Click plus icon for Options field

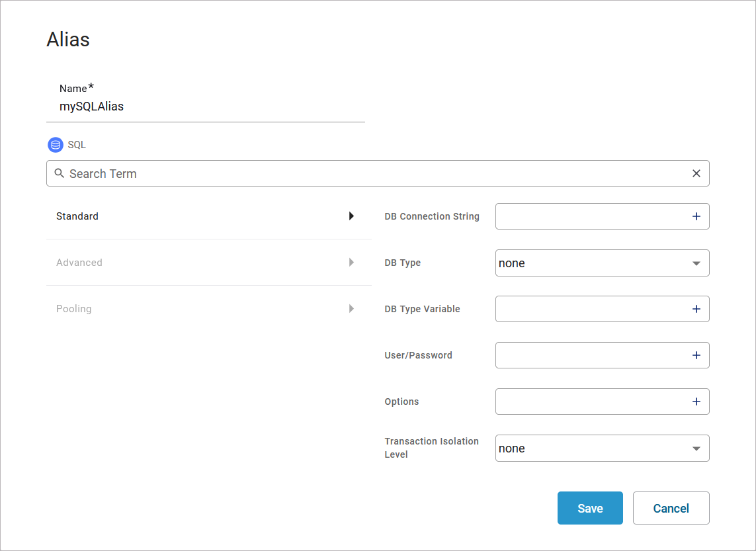[x=696, y=402]
